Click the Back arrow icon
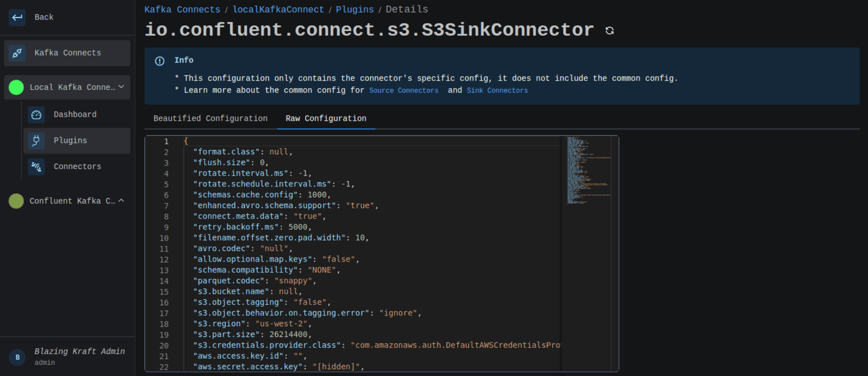The width and height of the screenshot is (868, 376). click(17, 17)
